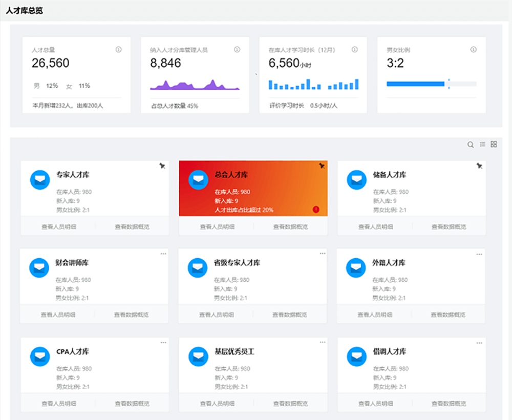View 查看人员明细 for CPA人才库

tap(59, 404)
